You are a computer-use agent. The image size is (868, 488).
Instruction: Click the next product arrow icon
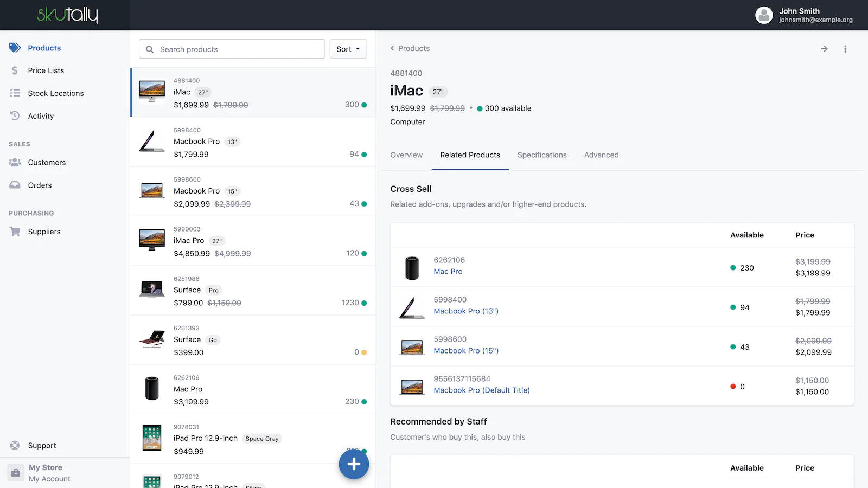point(824,49)
